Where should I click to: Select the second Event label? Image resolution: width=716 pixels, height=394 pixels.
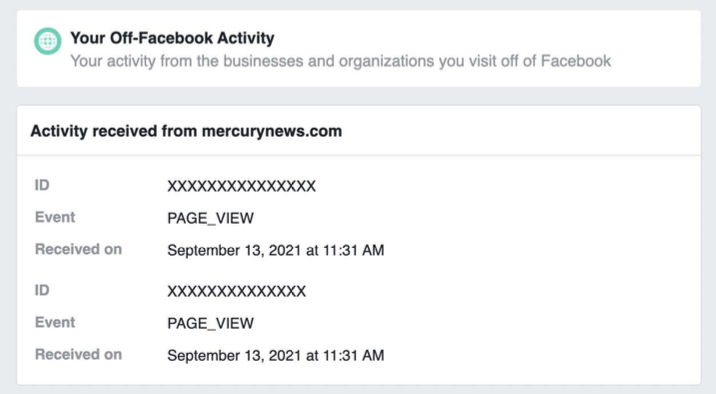point(55,322)
